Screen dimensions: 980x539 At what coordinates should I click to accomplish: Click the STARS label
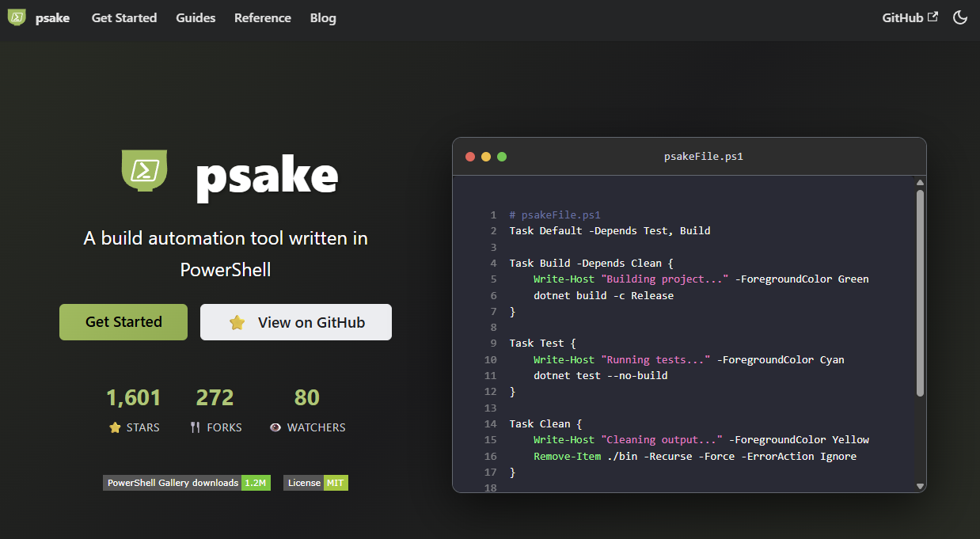(x=143, y=427)
